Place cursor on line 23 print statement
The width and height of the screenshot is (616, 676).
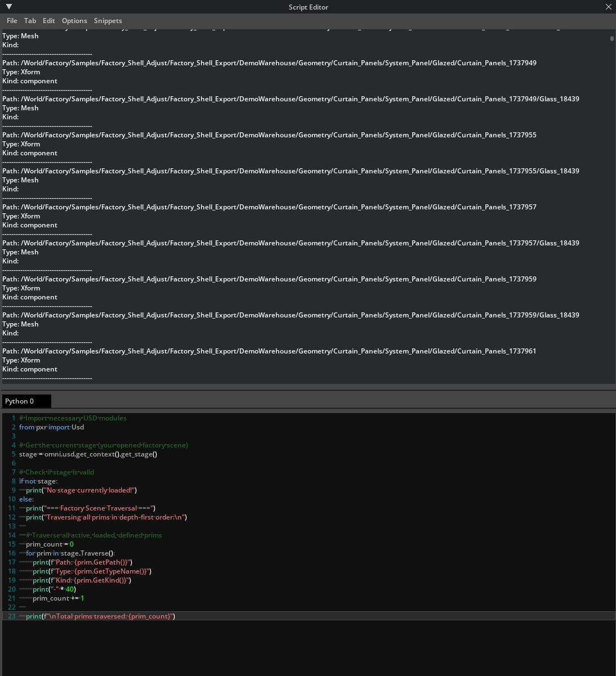100,616
